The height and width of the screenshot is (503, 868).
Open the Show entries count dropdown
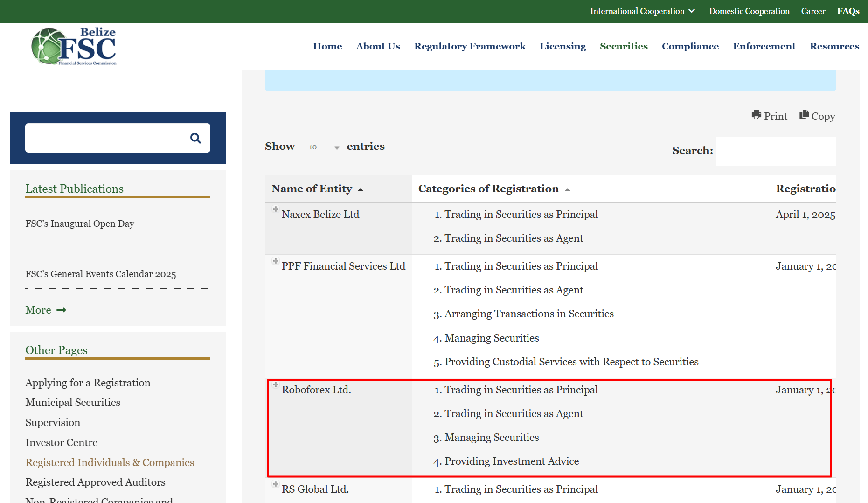320,147
